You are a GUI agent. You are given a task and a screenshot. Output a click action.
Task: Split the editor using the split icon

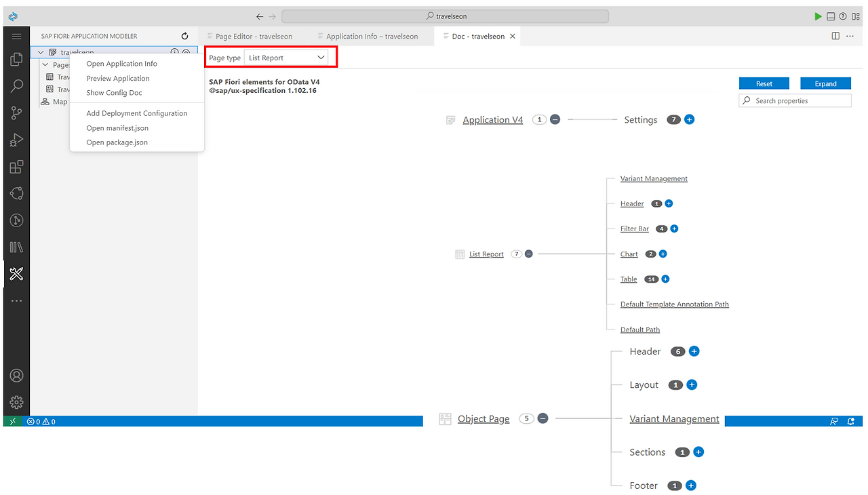(x=835, y=35)
